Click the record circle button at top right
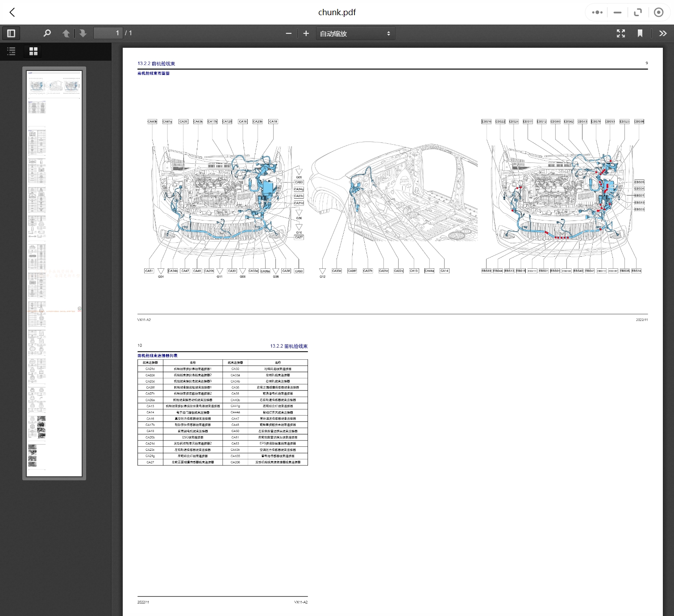Viewport: 674px width, 616px height. [x=658, y=12]
